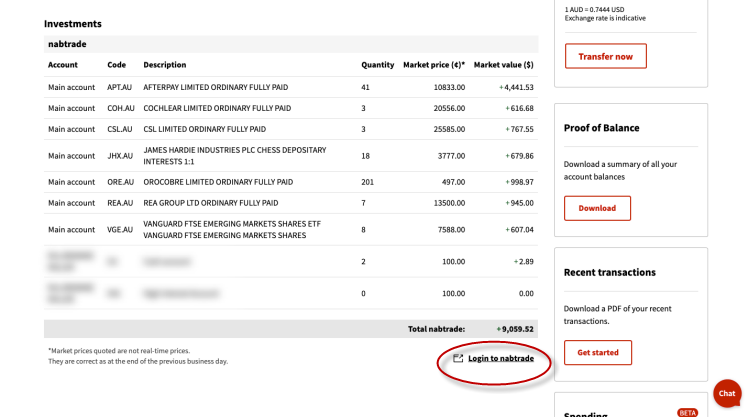Click the Total nabtrade +9,059.52 amount

pos(515,329)
